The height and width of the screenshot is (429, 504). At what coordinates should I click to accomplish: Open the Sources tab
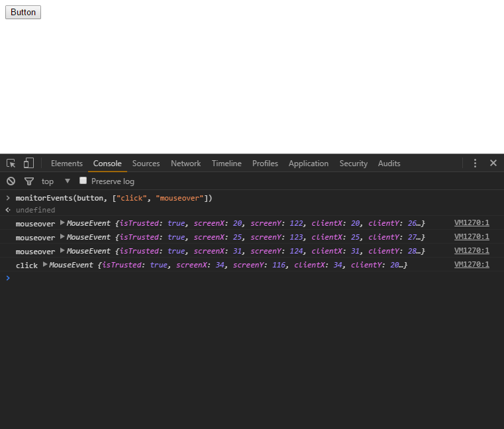146,164
